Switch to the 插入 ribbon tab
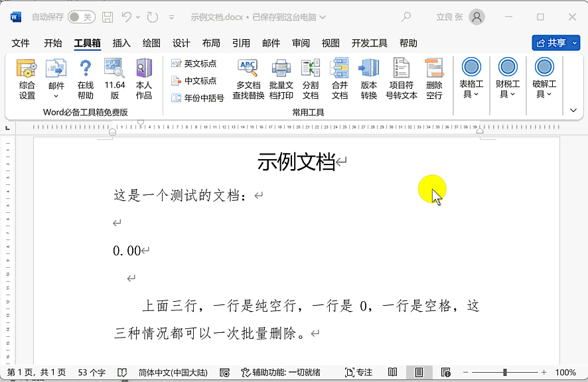The image size is (588, 382). [x=121, y=43]
